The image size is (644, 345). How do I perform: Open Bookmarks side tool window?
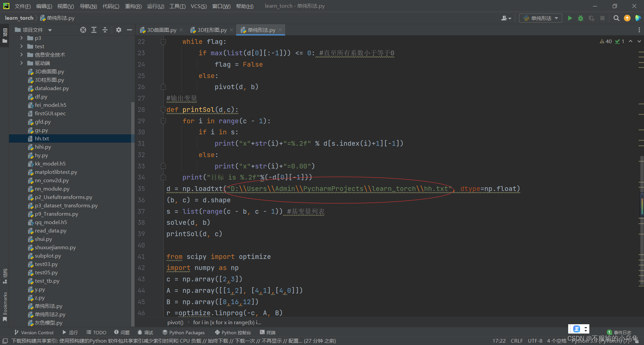(x=5, y=306)
